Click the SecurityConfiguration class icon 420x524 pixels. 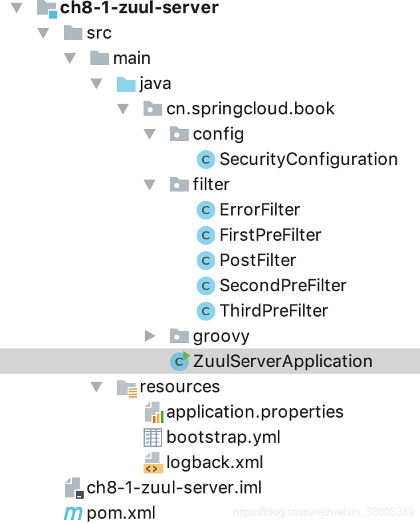tap(205, 160)
